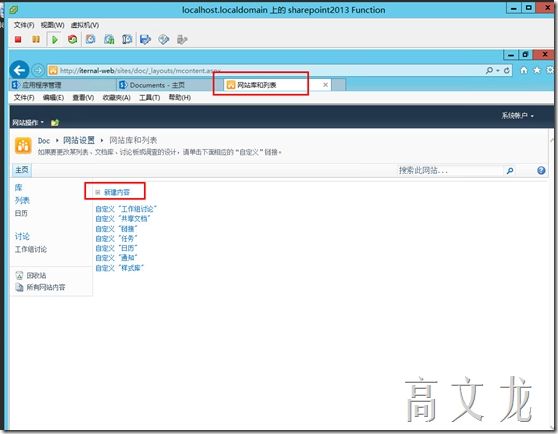Open the browser 工具(T) menu
Image resolution: width=558 pixels, height=434 pixels.
pyautogui.click(x=149, y=98)
